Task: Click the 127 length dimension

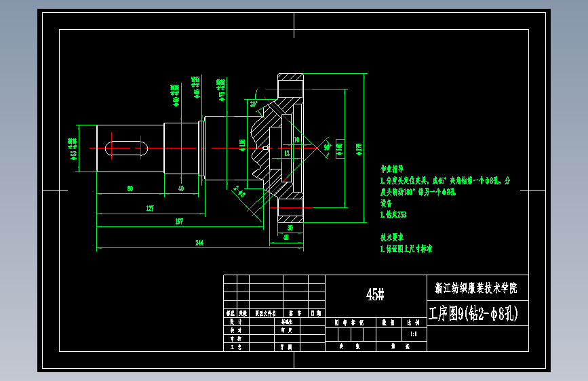Action: tap(150, 208)
